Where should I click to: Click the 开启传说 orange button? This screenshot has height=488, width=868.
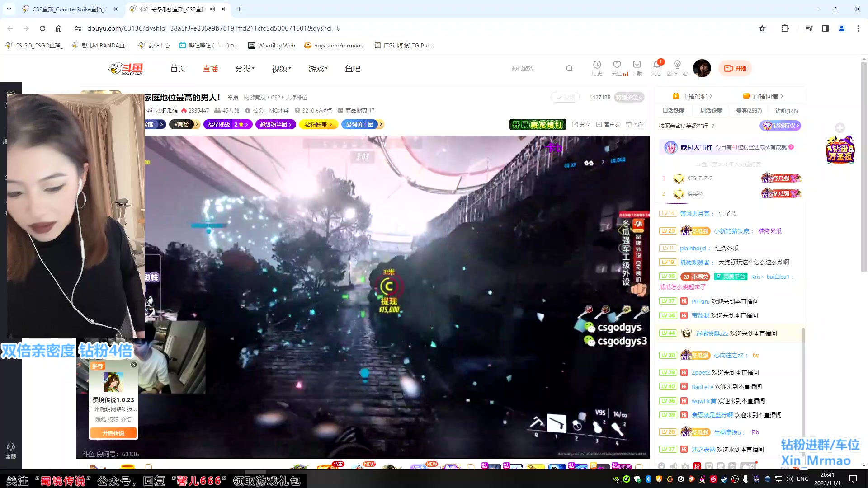pyautogui.click(x=113, y=433)
